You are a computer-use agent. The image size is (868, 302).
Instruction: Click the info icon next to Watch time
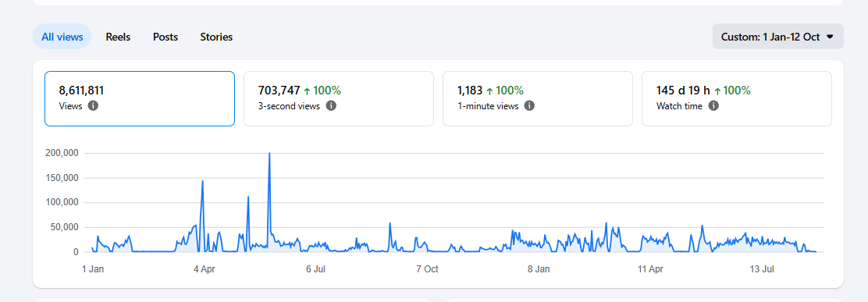click(713, 105)
